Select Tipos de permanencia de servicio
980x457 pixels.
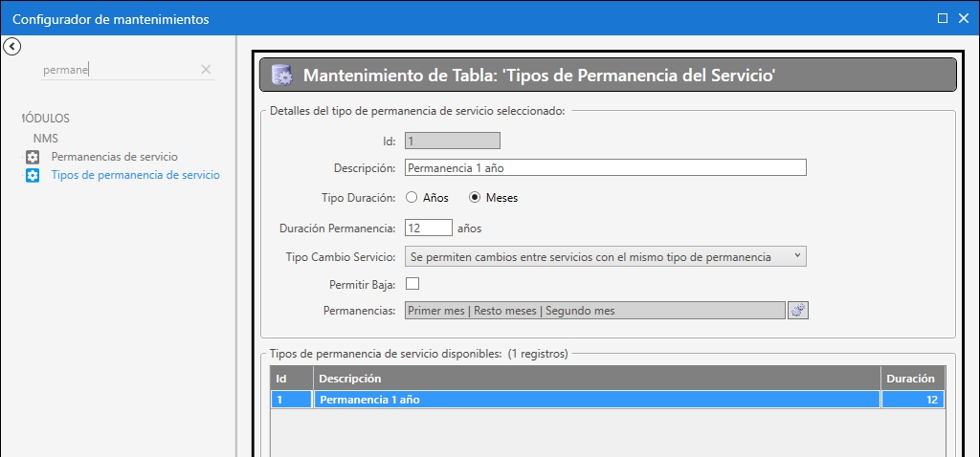pyautogui.click(x=136, y=175)
